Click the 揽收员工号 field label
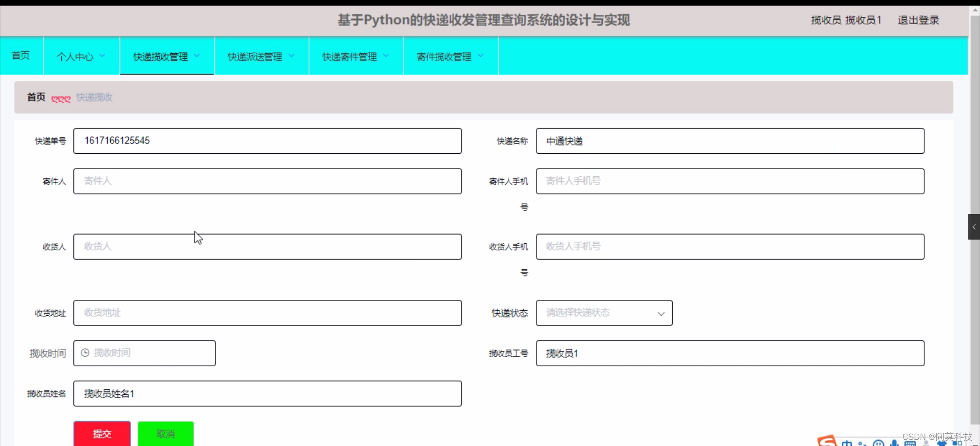This screenshot has width=980, height=446. click(x=508, y=353)
